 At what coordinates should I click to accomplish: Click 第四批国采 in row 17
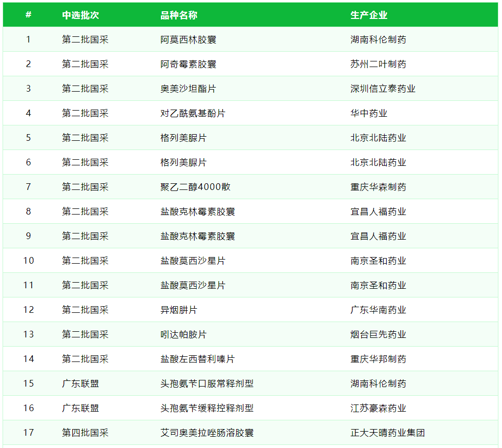point(85,433)
